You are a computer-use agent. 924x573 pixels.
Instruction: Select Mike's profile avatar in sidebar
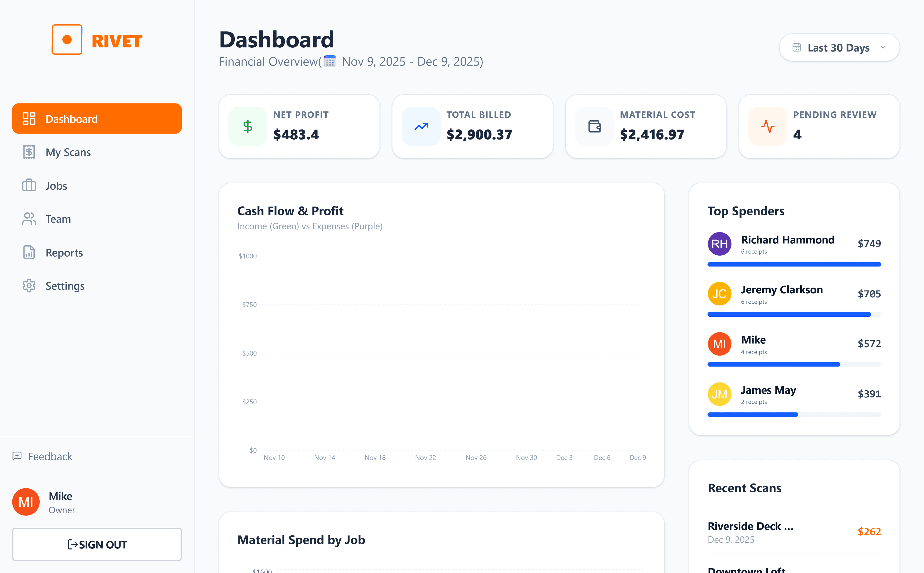(x=25, y=502)
